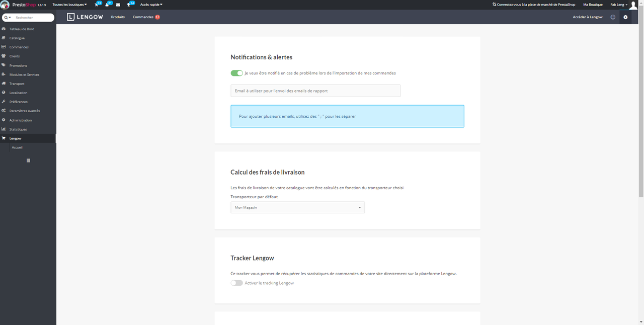Check messages using the envelope icon
Screen dimensions: 644x325
pos(118,5)
